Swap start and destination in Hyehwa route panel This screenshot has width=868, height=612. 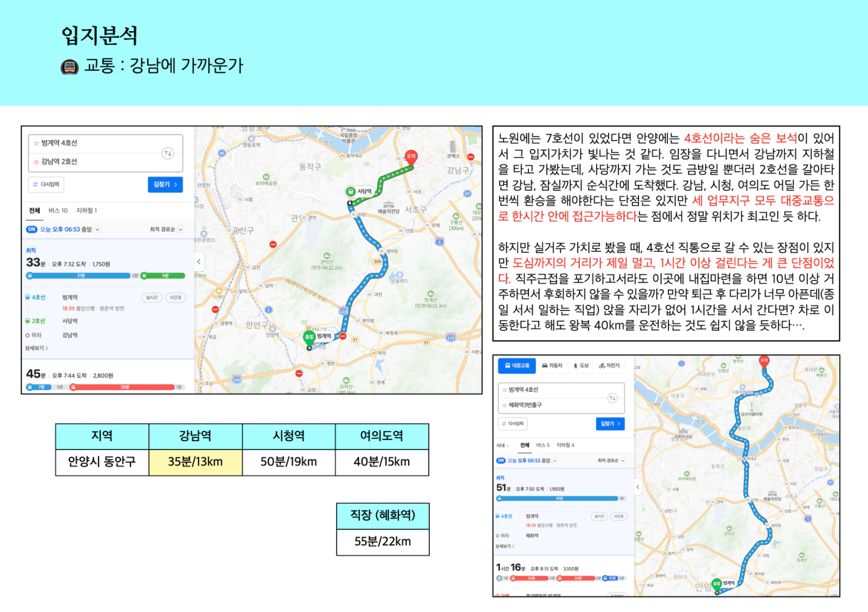pyautogui.click(x=612, y=398)
